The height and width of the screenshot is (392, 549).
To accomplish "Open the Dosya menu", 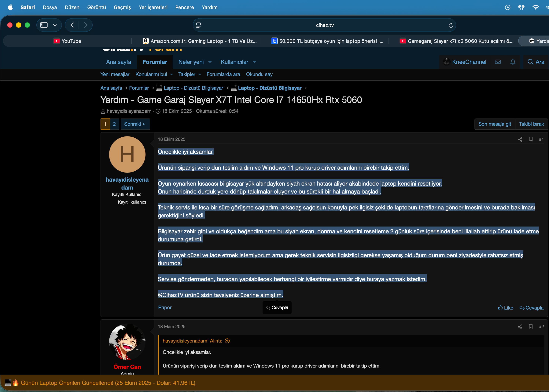I will (x=50, y=7).
